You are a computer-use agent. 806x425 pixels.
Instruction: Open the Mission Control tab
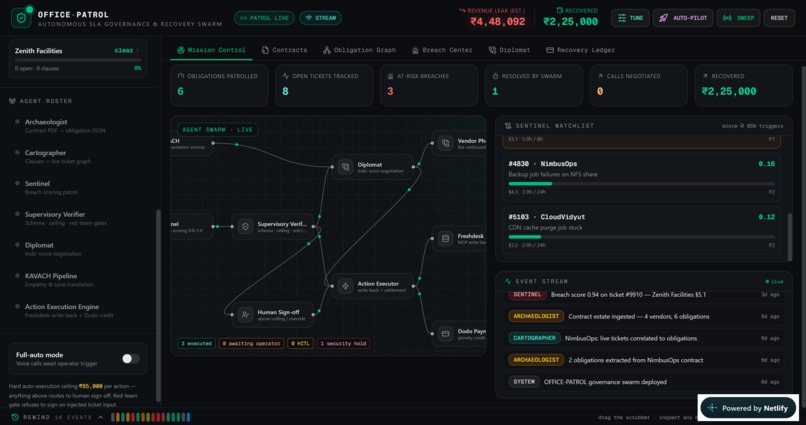pyautogui.click(x=211, y=50)
